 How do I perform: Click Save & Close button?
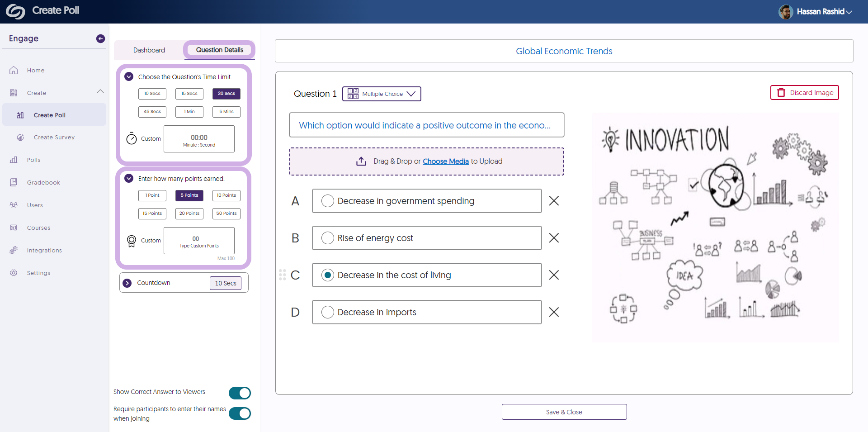[x=564, y=412]
